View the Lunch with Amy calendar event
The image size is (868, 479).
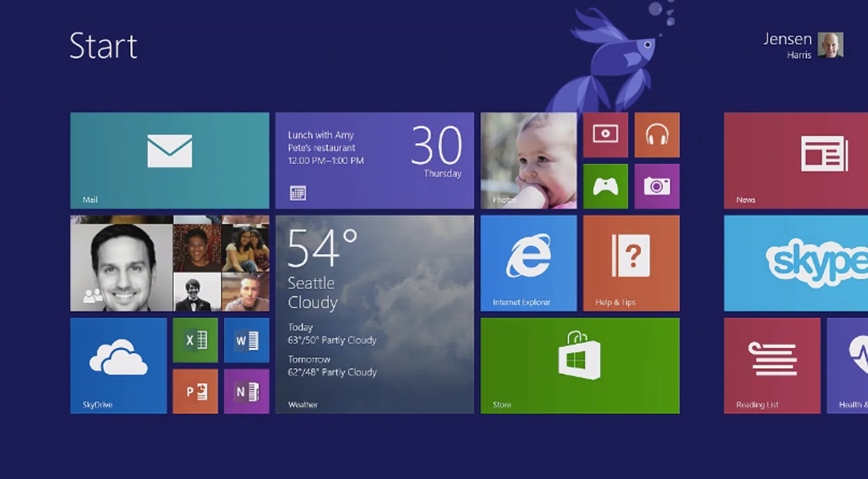point(374,160)
